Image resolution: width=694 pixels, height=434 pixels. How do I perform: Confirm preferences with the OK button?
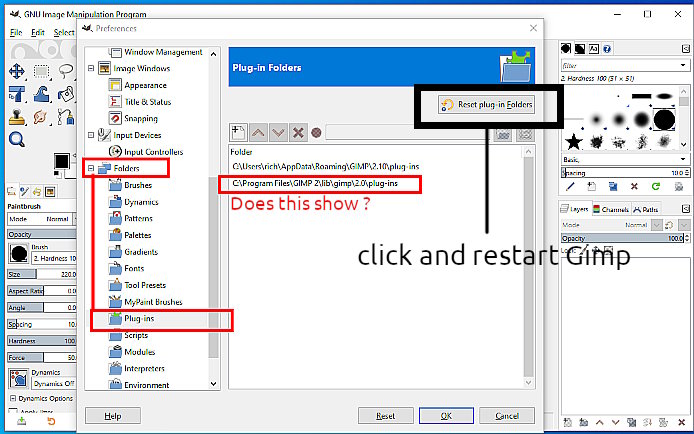pos(446,416)
